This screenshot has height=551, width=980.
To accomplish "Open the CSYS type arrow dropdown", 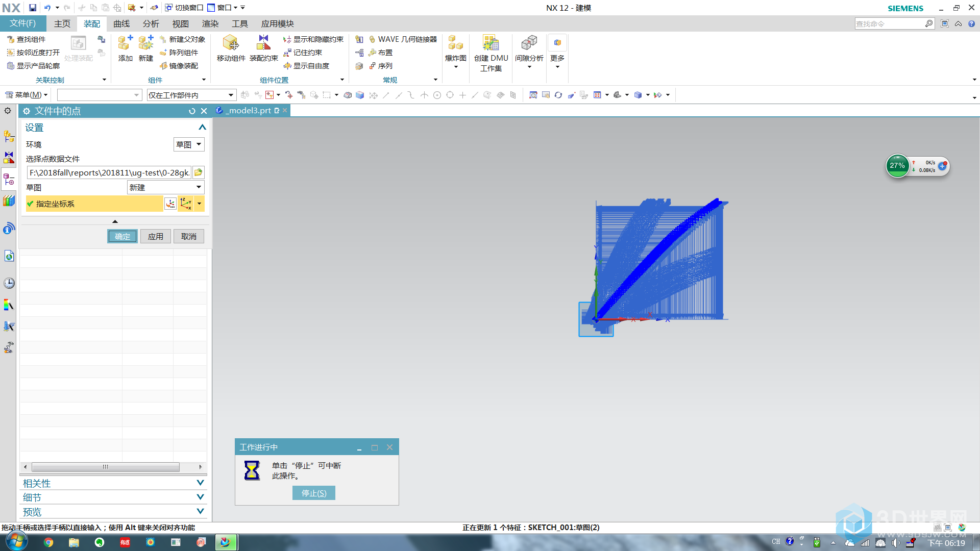I will 199,204.
